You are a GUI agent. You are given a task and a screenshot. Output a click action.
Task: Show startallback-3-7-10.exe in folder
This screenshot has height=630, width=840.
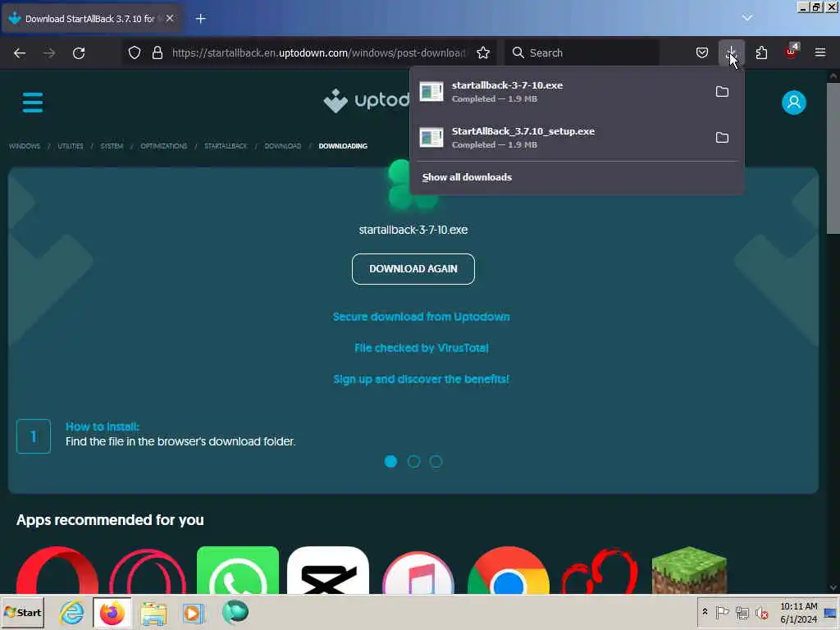click(722, 92)
